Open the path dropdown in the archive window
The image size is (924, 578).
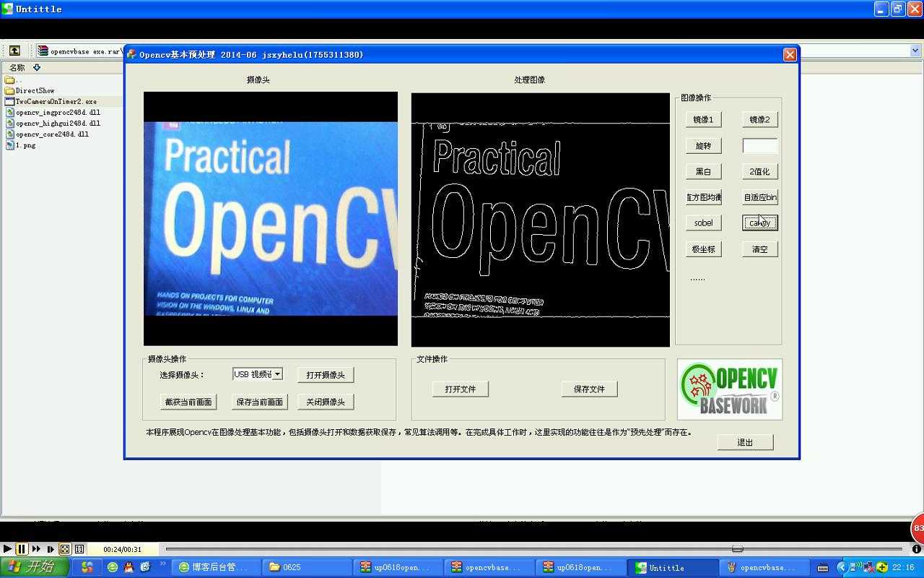(x=915, y=51)
